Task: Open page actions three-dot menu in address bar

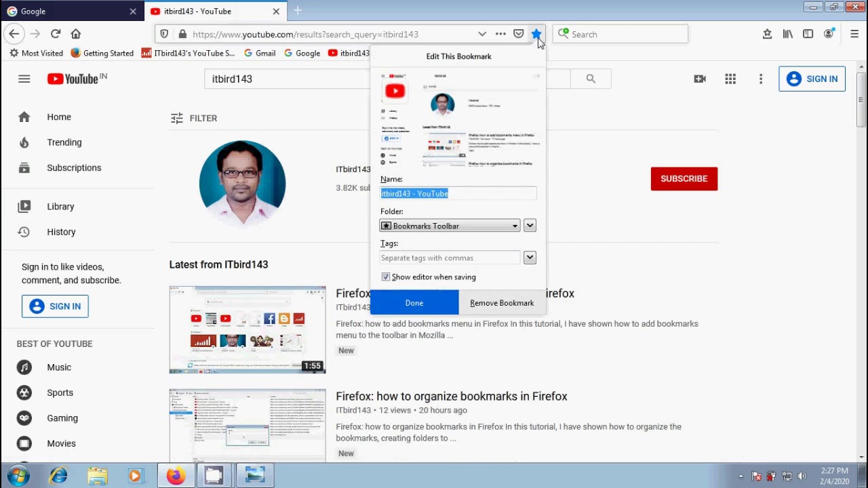Action: click(500, 34)
